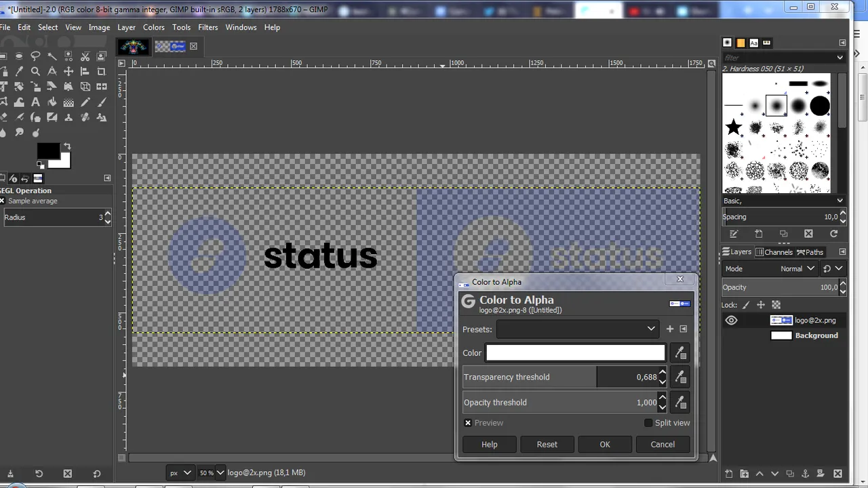This screenshot has height=488, width=868.
Task: Open the Basic brush tag dropdown
Action: [x=840, y=201]
